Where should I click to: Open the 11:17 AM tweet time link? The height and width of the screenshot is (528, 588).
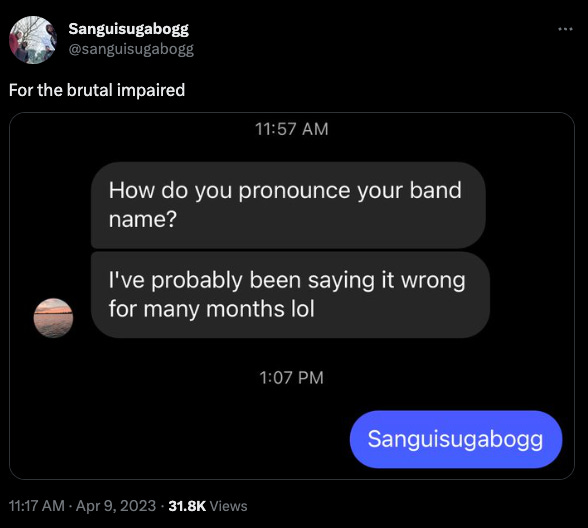[37, 506]
